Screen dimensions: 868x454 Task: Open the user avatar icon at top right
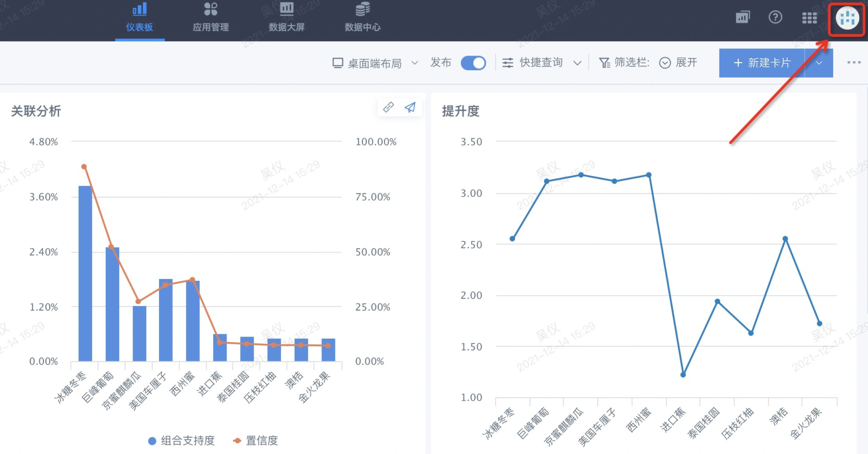tap(847, 18)
